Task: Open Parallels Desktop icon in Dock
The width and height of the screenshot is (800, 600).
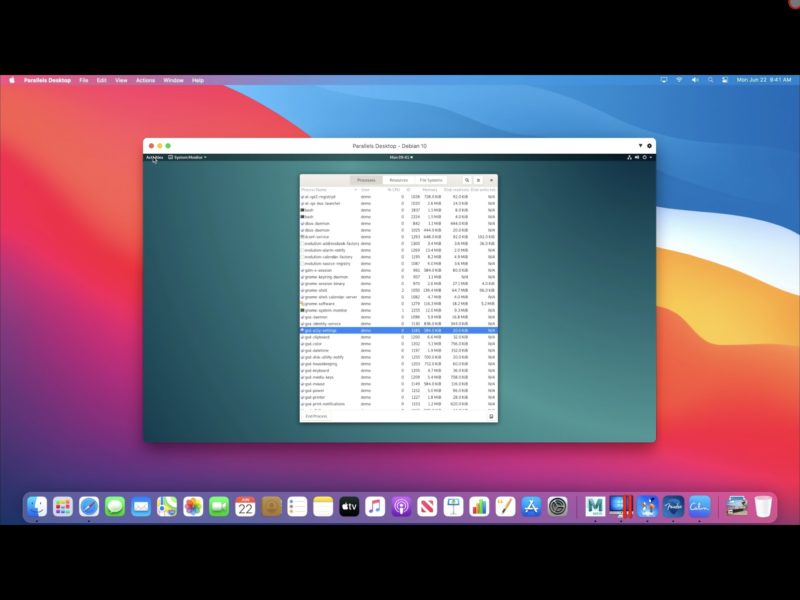Action: coord(621,507)
